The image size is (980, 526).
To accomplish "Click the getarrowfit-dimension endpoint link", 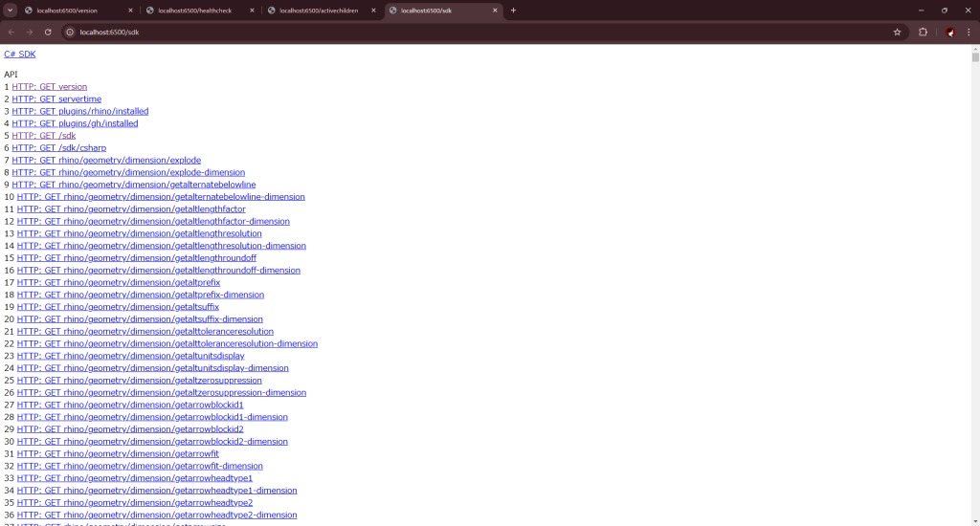I will (x=140, y=467).
